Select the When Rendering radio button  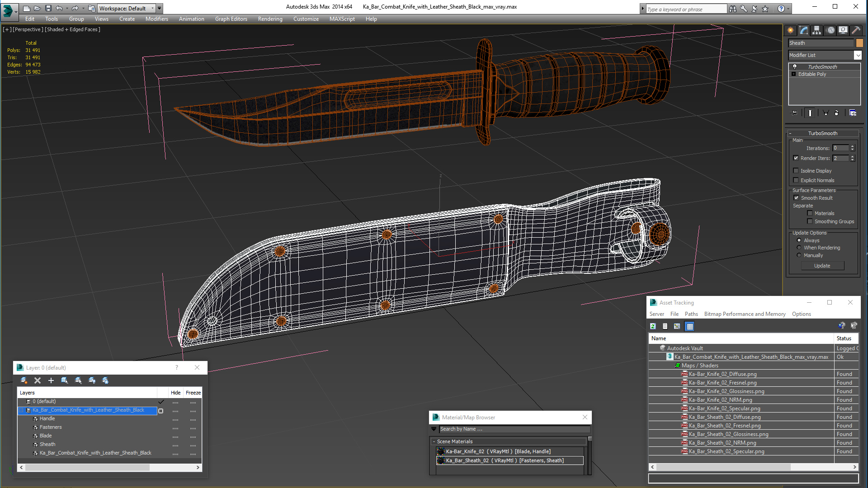click(x=799, y=248)
